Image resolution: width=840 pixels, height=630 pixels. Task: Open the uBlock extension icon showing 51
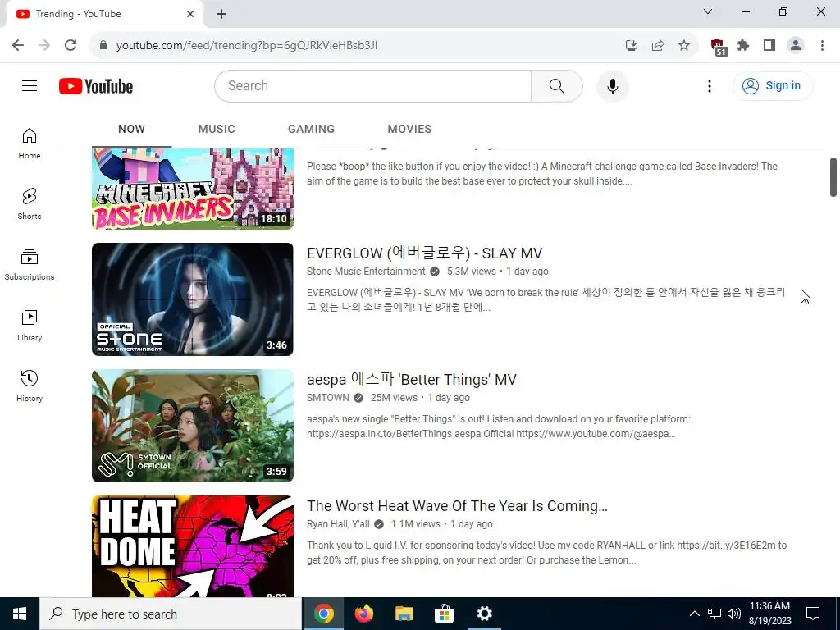[x=719, y=47]
